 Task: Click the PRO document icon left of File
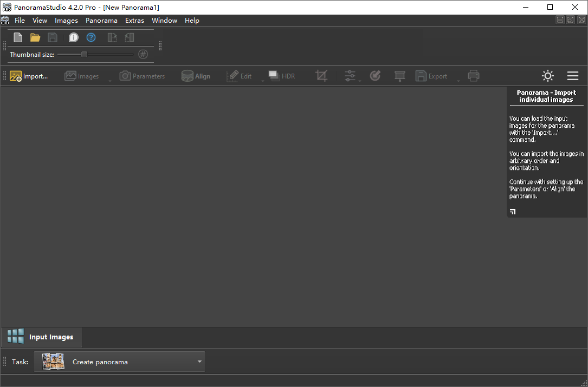(x=5, y=20)
